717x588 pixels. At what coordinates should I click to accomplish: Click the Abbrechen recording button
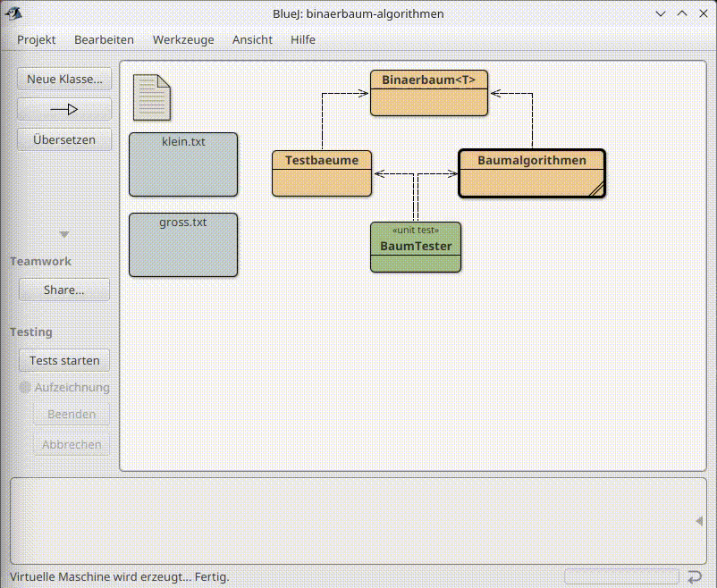click(x=72, y=444)
